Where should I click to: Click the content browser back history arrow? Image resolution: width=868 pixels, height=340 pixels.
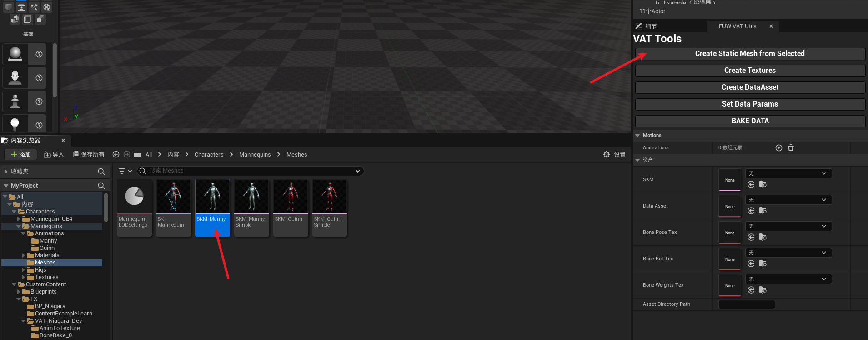(x=116, y=155)
